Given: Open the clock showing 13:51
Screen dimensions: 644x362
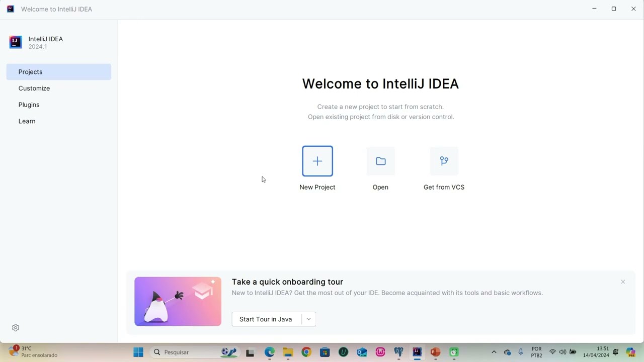Looking at the screenshot, I should pyautogui.click(x=596, y=352).
